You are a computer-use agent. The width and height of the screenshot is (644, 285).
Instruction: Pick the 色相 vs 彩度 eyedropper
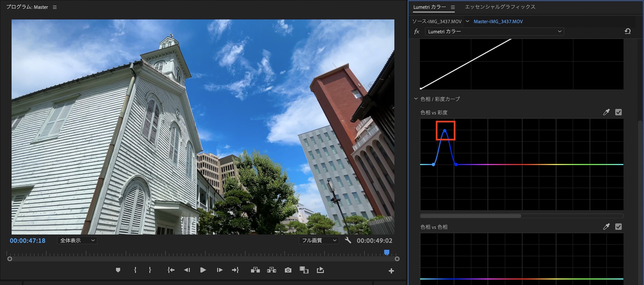coord(606,112)
